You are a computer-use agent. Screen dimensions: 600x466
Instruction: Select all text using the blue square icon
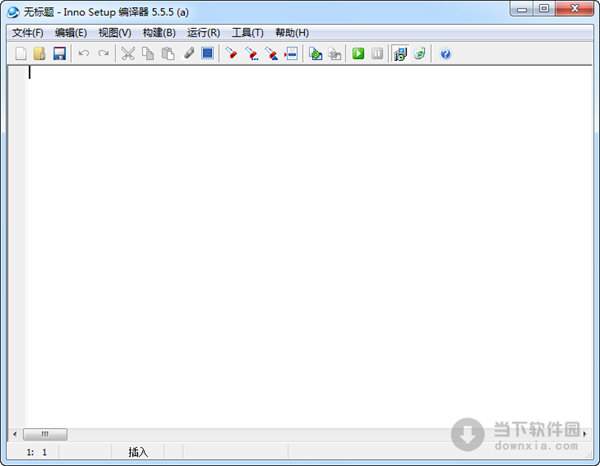tap(207, 53)
